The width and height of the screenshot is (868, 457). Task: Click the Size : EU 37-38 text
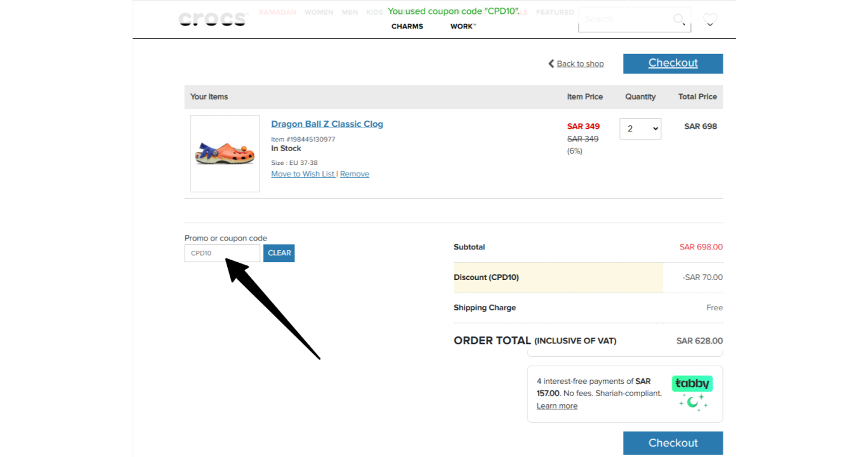[294, 162]
